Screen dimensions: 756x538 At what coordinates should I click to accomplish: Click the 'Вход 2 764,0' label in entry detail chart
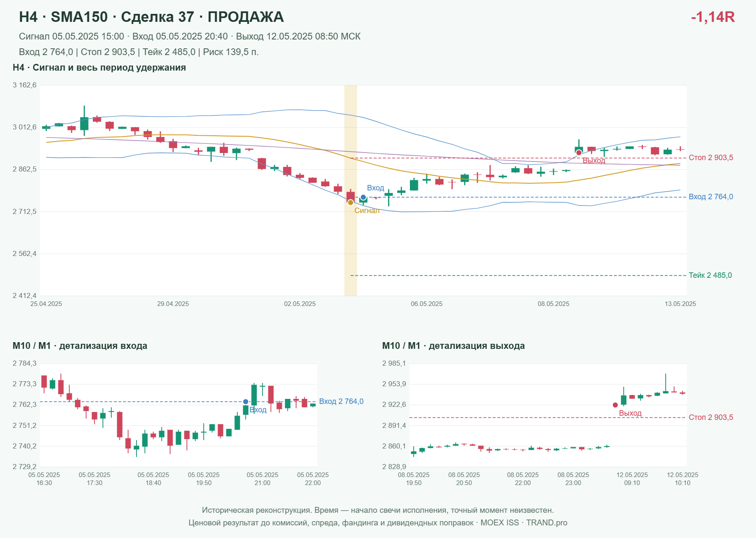click(341, 401)
